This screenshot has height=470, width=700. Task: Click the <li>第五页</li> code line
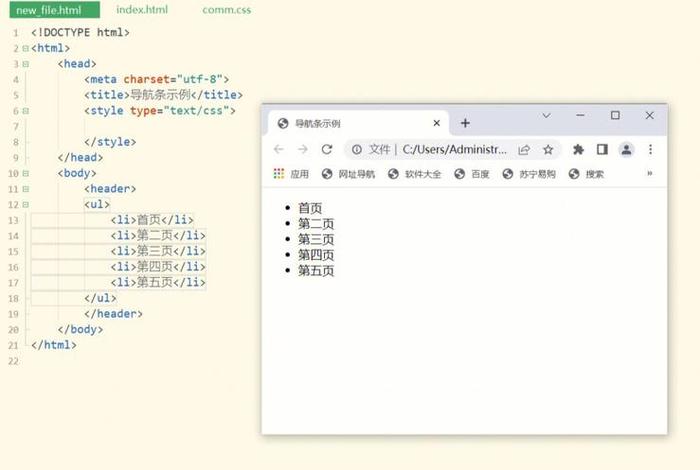click(158, 283)
